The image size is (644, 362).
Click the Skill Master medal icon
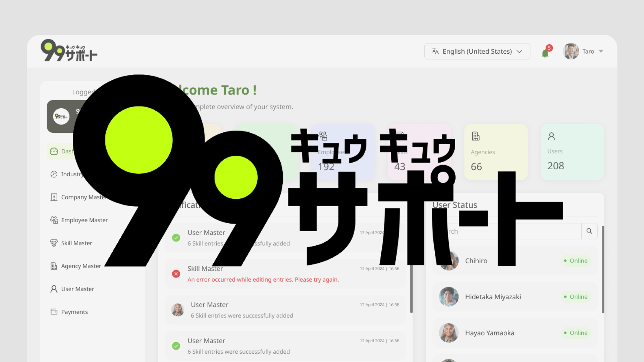point(54,243)
